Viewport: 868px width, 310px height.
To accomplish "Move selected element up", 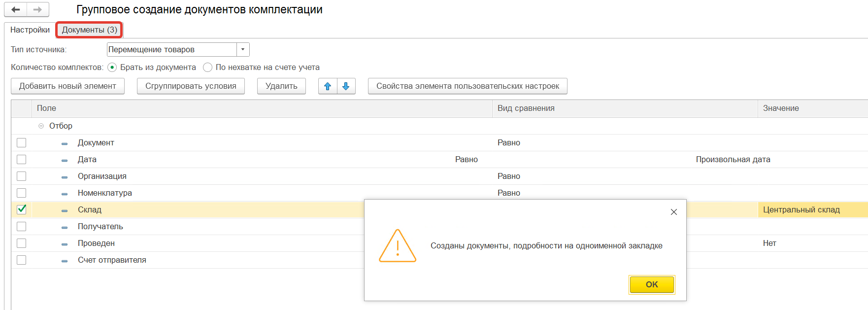I will point(328,86).
